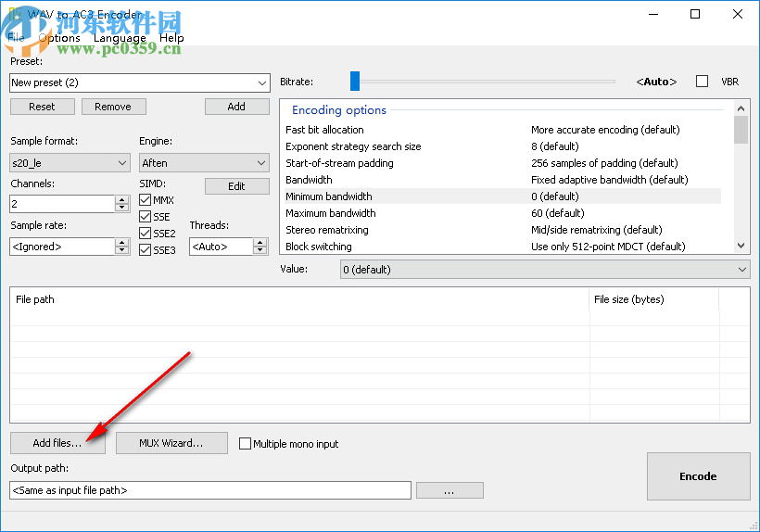
Task: Open the MUX Wizard... dialog
Action: point(171,443)
